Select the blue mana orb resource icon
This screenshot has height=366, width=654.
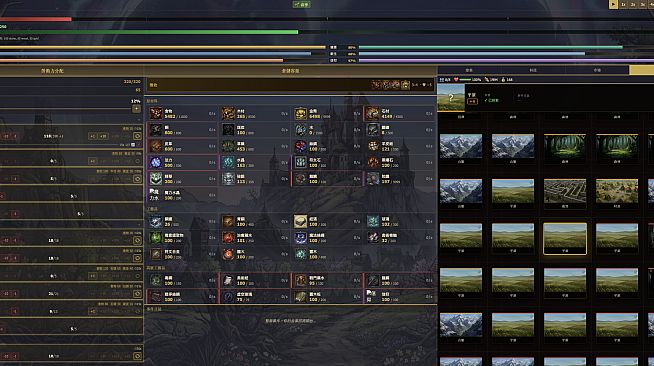pyautogui.click(x=156, y=162)
